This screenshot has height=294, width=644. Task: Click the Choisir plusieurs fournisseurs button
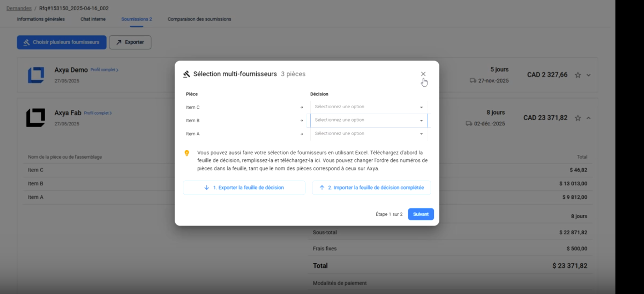pyautogui.click(x=61, y=42)
